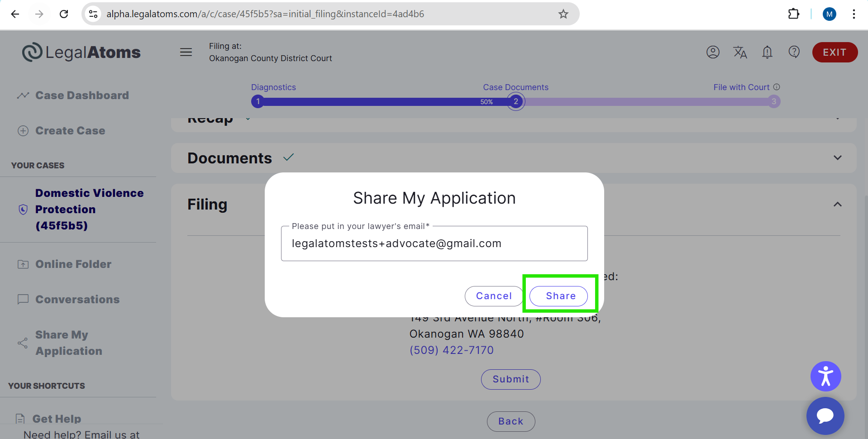
Task: Open the notifications bell icon
Action: (x=767, y=52)
